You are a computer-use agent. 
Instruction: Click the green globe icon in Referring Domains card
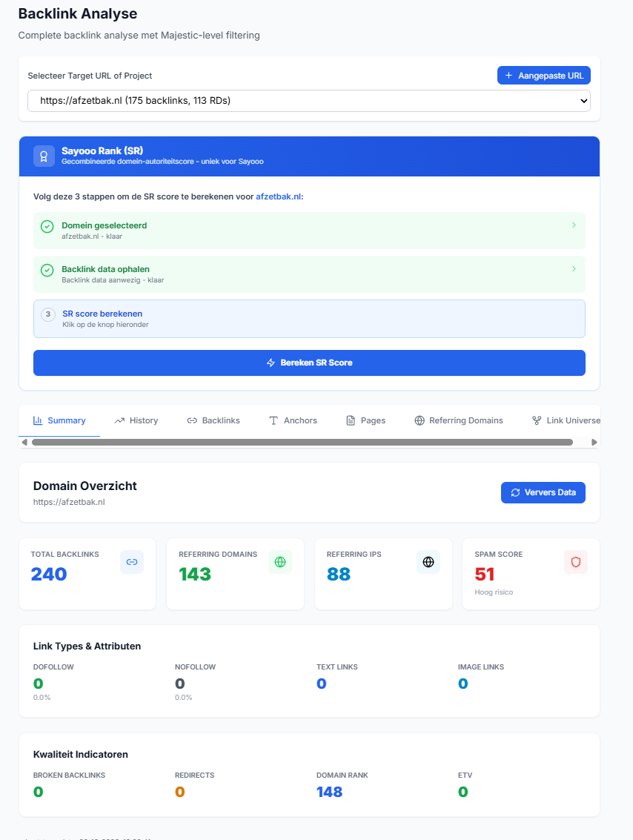[279, 562]
